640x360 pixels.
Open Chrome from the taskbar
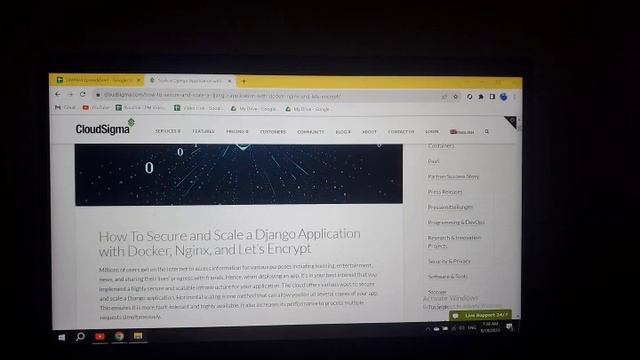(x=119, y=336)
